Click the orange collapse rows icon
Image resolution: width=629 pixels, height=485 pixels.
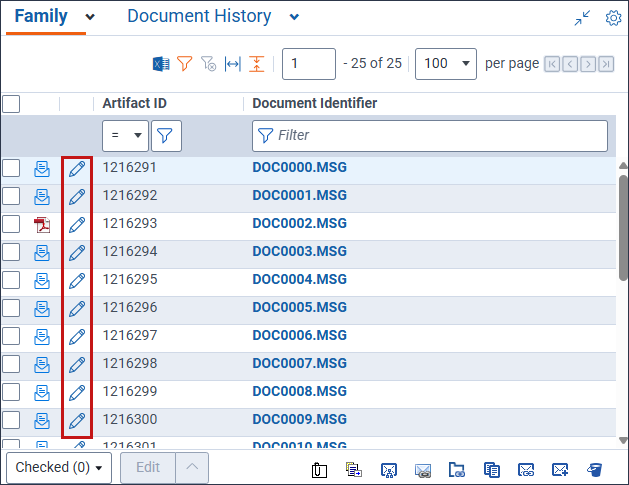pyautogui.click(x=256, y=64)
